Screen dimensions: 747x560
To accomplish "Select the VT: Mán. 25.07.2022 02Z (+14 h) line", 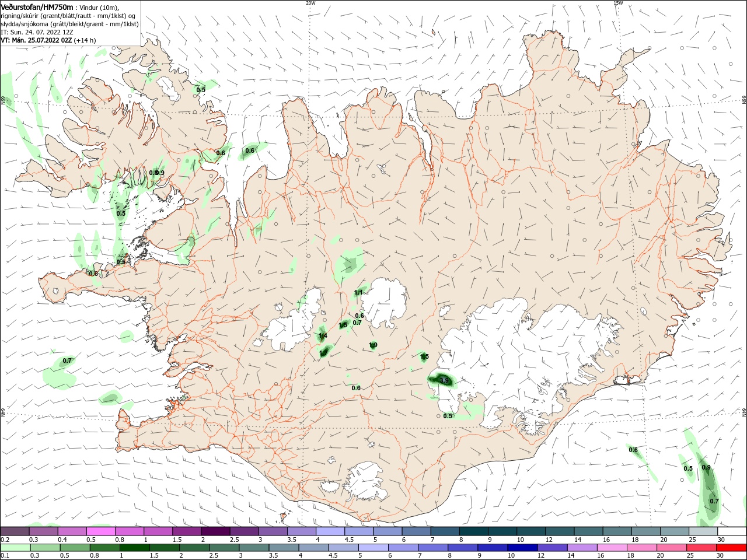I will click(x=48, y=40).
